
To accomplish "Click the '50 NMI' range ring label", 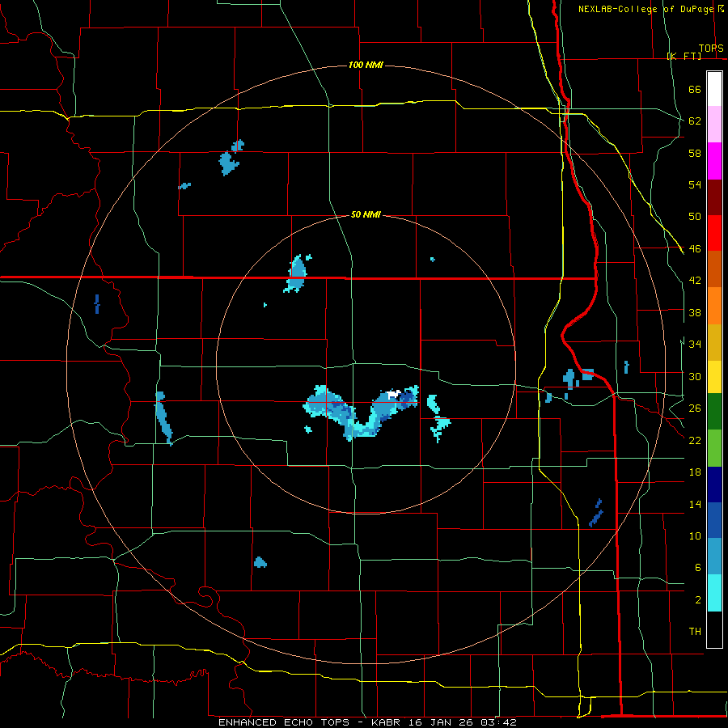I will 366,214.
